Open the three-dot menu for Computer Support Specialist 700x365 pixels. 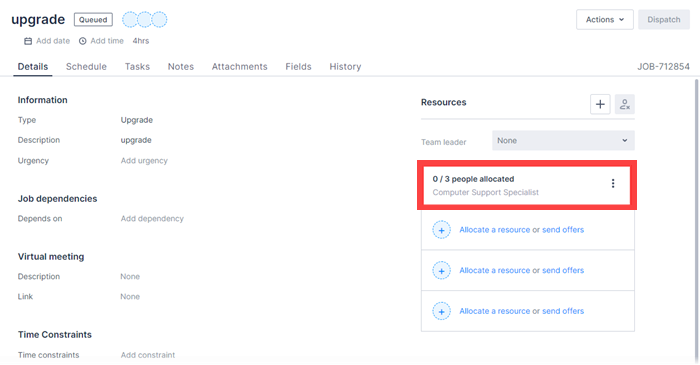613,183
